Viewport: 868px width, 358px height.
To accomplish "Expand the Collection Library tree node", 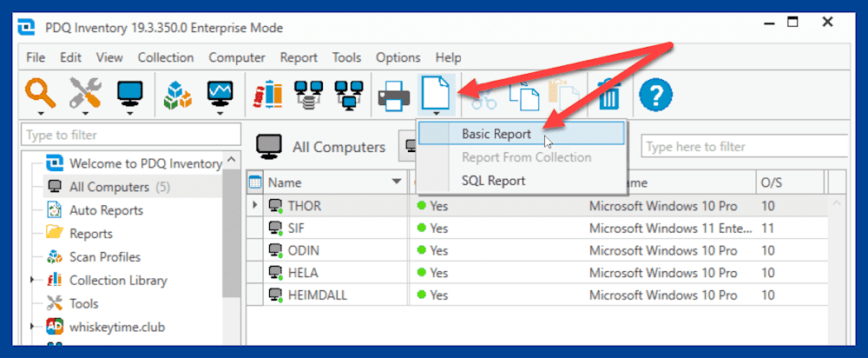I will tap(33, 281).
